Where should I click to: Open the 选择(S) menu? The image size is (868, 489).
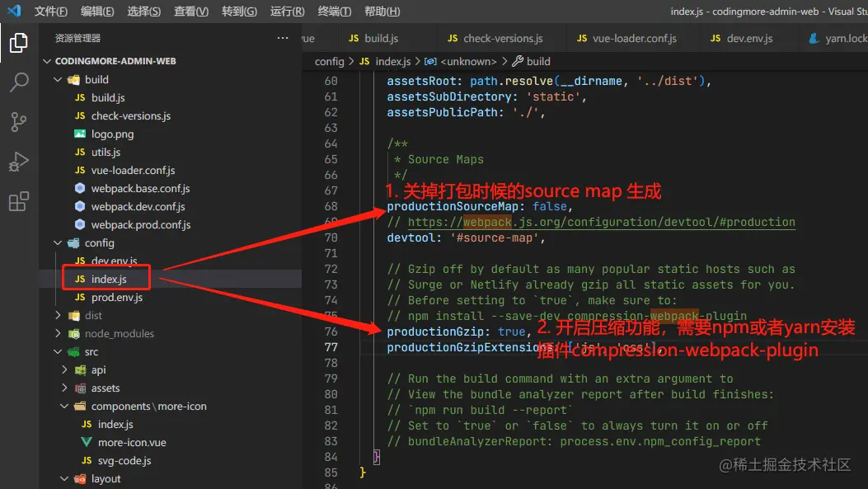(144, 11)
